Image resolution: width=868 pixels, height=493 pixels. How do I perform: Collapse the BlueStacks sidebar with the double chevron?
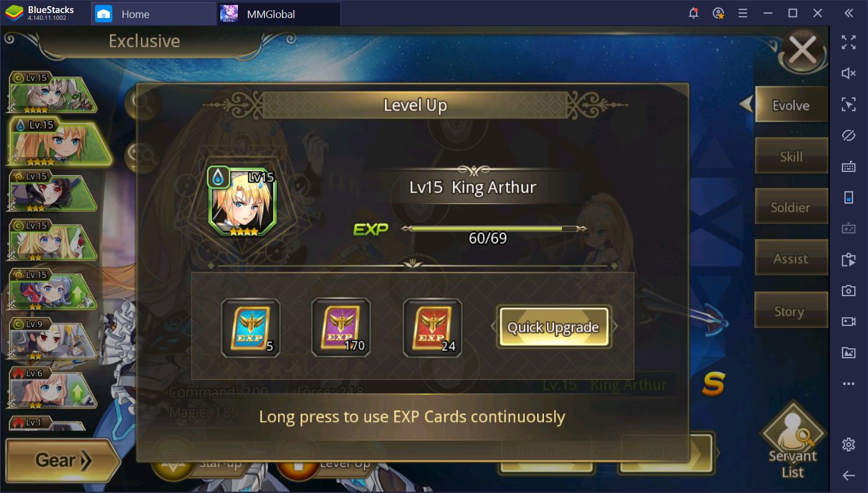[848, 13]
